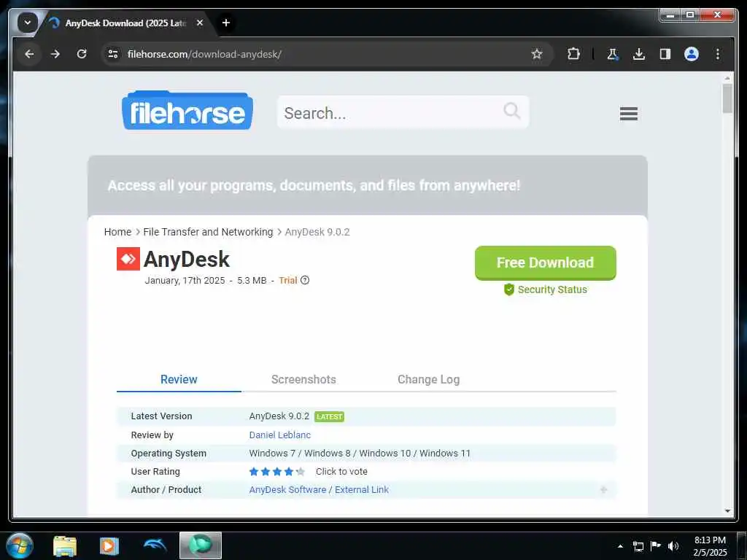The width and height of the screenshot is (747, 560).
Task: Close the AnyDesk Download tab
Action: 200,23
